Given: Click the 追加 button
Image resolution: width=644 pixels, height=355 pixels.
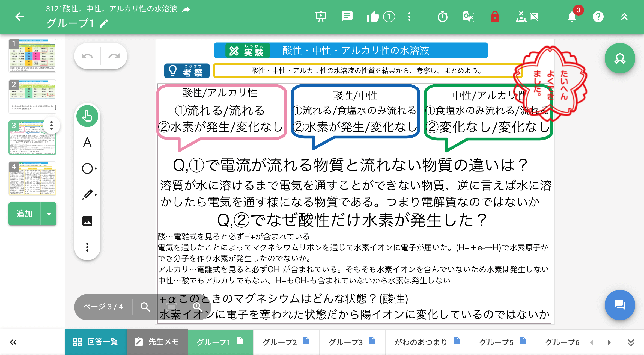Looking at the screenshot, I should click(x=25, y=214).
